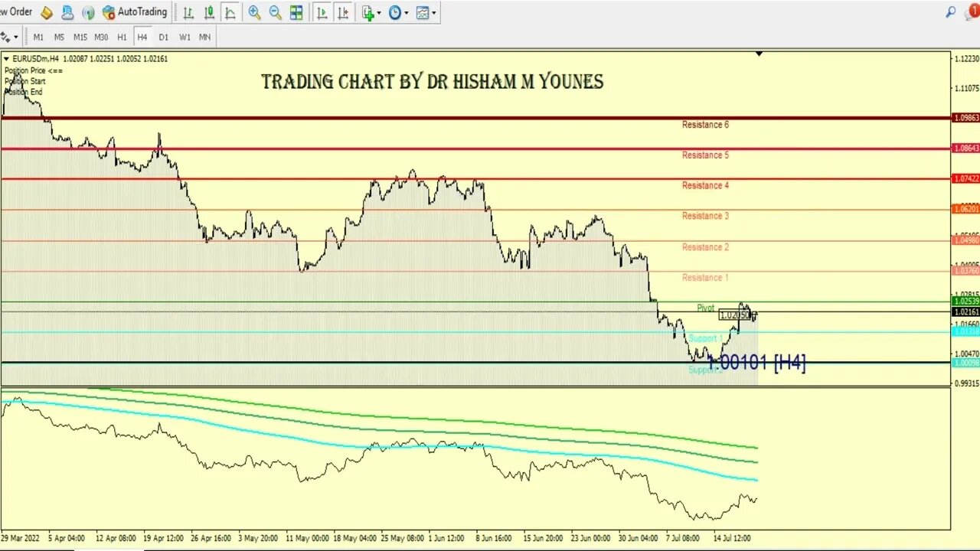Click the black 1.02161 current price tag

(965, 312)
